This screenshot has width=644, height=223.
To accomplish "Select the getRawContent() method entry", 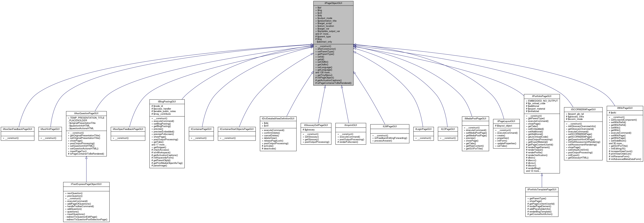I will click(474, 146).
